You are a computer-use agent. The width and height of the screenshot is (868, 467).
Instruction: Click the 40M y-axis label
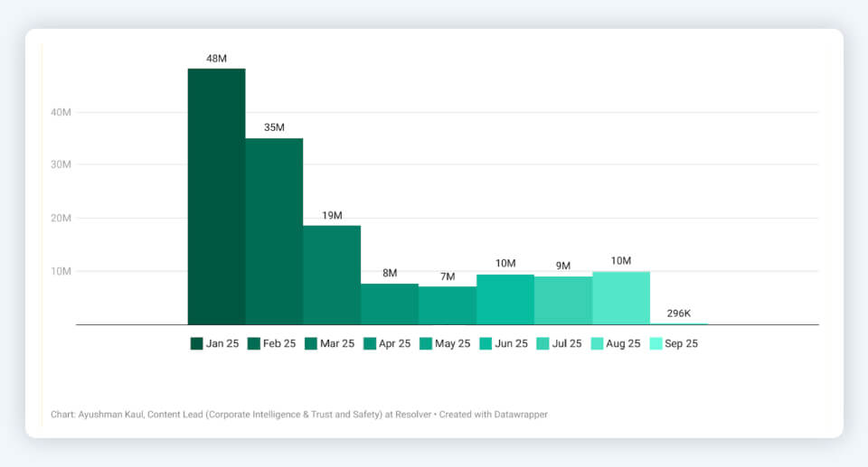pos(61,112)
